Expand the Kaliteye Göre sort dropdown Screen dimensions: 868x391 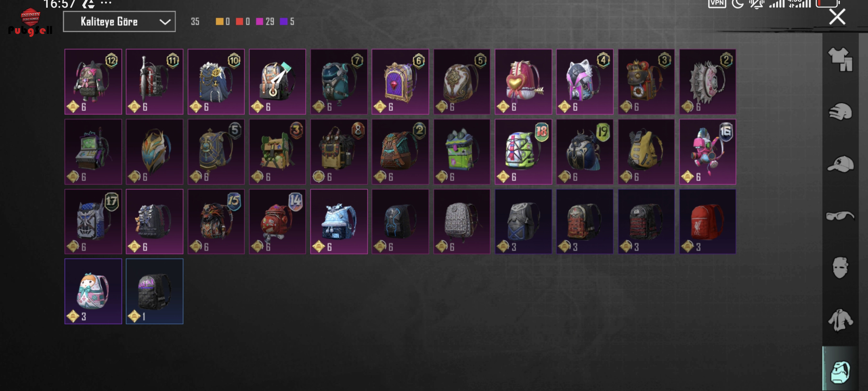point(119,21)
